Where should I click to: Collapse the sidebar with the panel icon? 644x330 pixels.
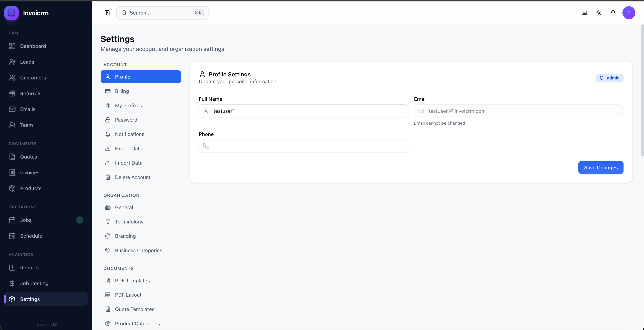(107, 13)
